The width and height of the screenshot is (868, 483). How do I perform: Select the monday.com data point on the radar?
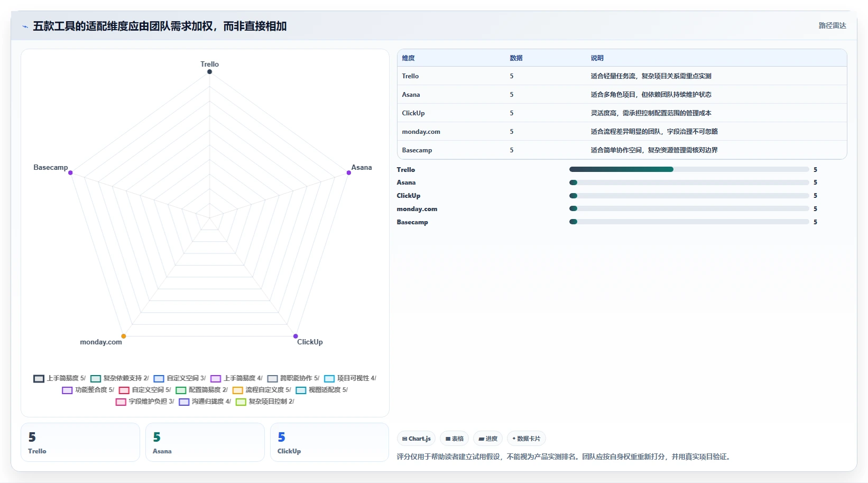coord(124,336)
